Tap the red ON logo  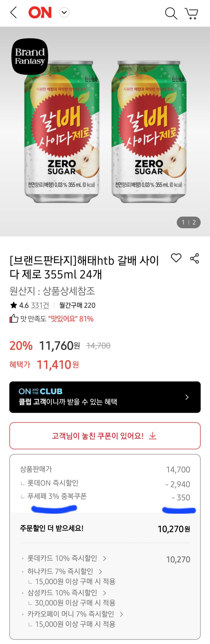tap(40, 12)
